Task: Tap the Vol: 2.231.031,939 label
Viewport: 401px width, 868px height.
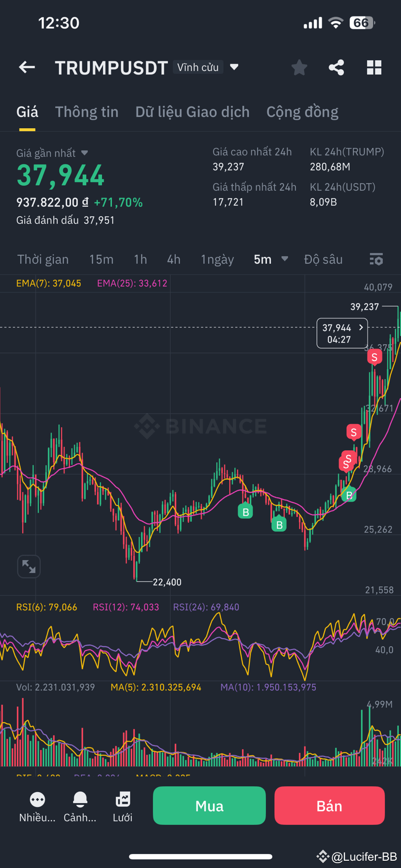Action: (x=56, y=687)
